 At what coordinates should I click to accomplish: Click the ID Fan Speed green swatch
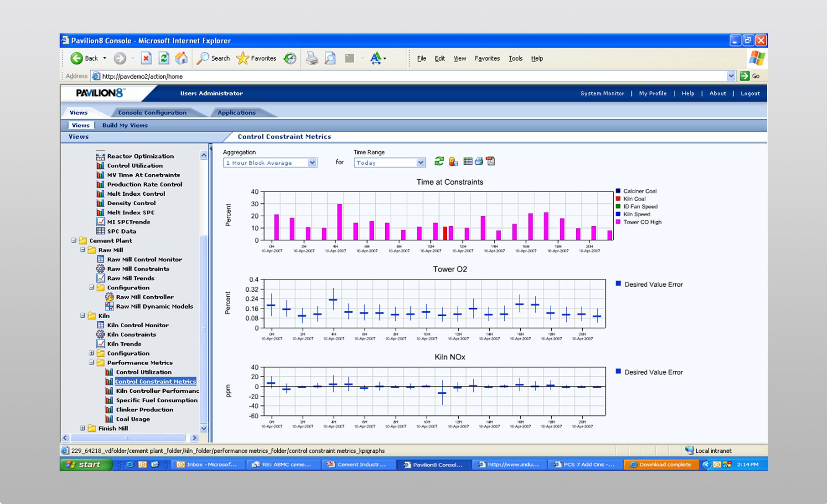[618, 206]
